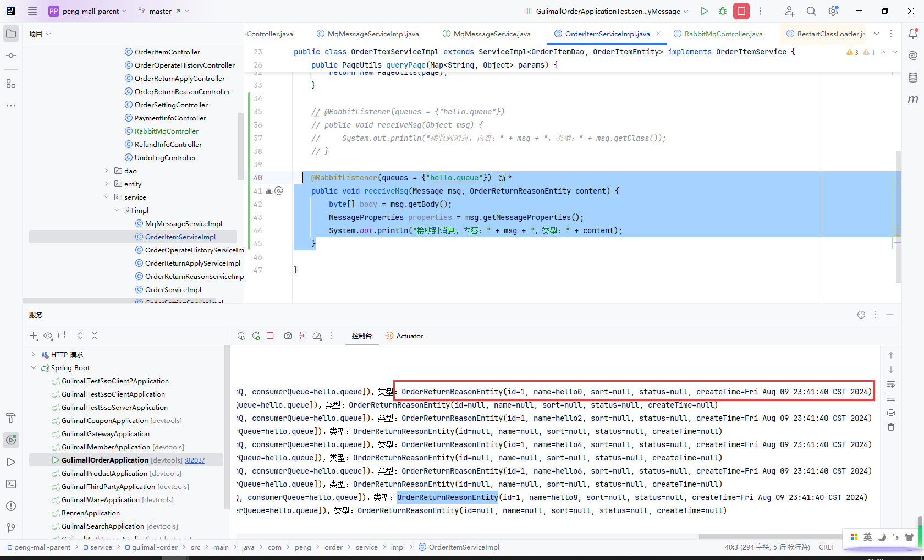
Task: Expand the dao folder
Action: click(107, 171)
